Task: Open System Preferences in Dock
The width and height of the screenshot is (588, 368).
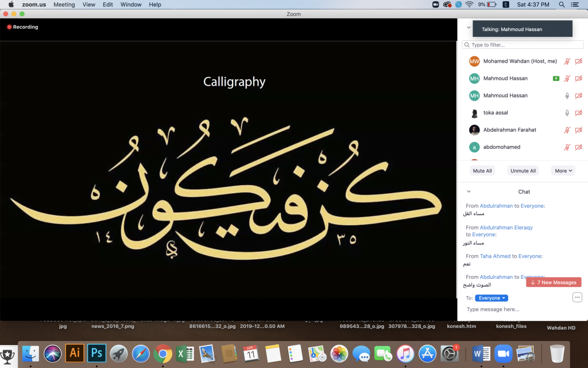Action: [x=450, y=354]
